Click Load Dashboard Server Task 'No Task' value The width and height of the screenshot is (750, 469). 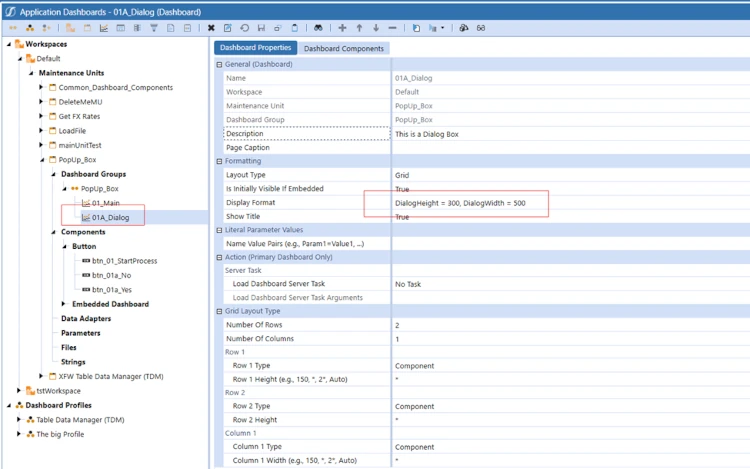[x=408, y=284]
